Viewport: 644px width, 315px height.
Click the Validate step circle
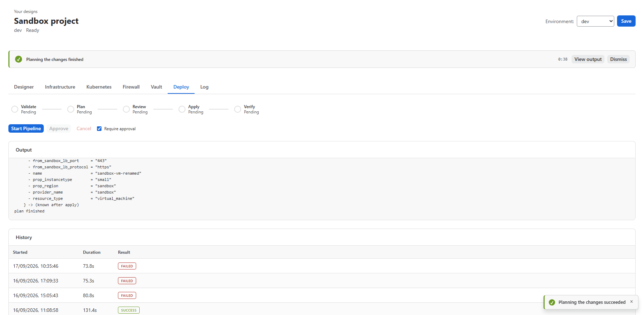15,109
